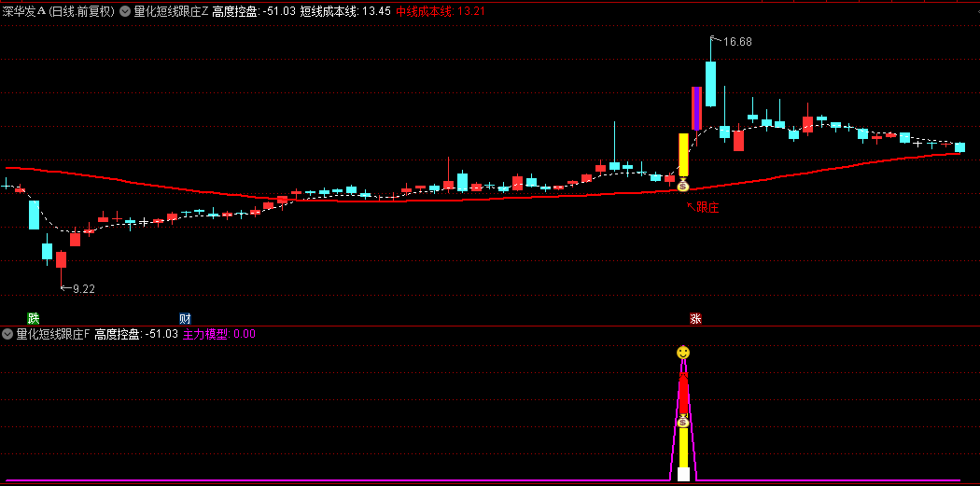Click the 短线成本线: 13.45 value
Viewport: 980px width, 486px height.
pos(345,11)
